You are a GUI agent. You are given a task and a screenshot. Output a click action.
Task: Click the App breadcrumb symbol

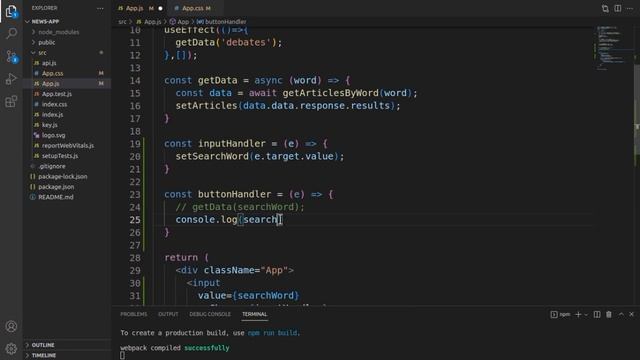click(x=179, y=22)
